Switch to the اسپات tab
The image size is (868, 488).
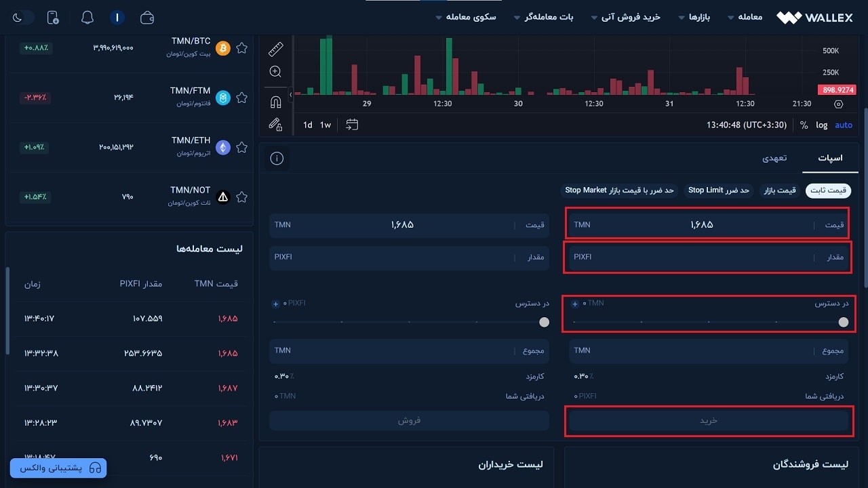click(830, 158)
